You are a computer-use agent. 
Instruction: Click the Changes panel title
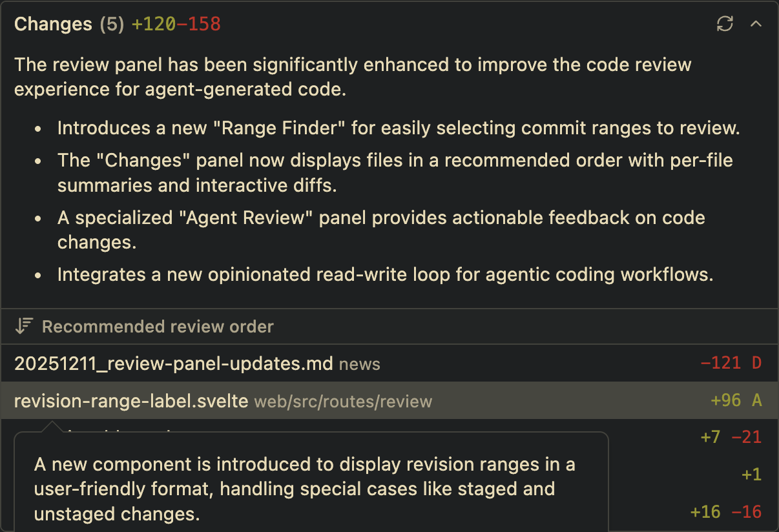53,24
